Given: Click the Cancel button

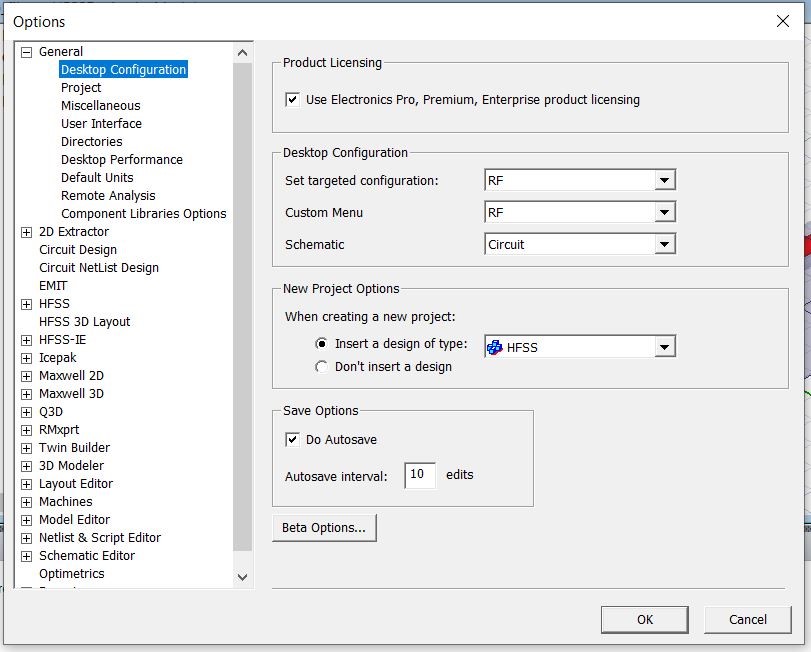Looking at the screenshot, I should (747, 619).
